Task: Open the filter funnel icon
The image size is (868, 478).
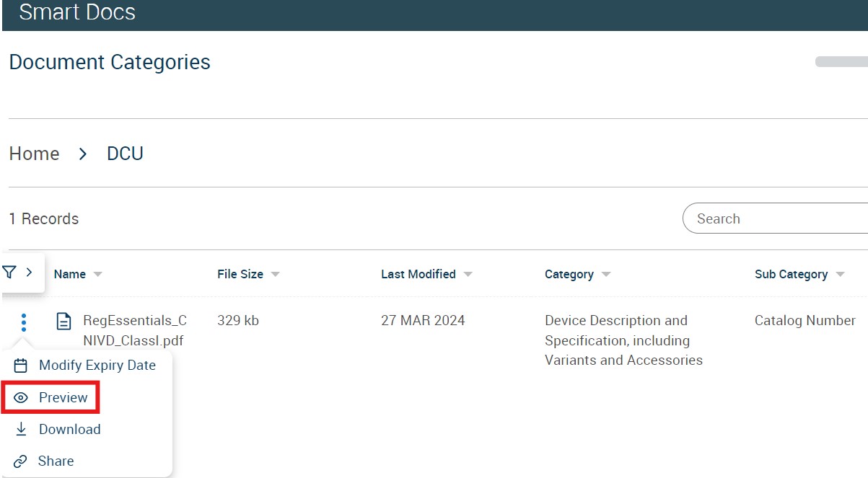Action: click(x=9, y=272)
